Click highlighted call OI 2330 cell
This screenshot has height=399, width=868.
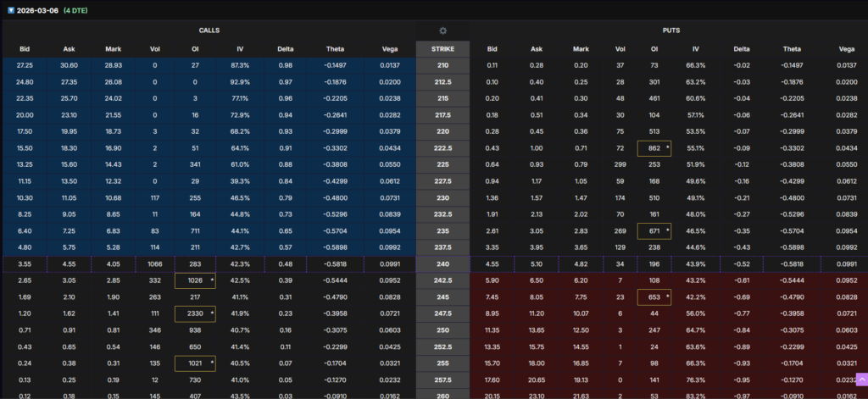[195, 313]
